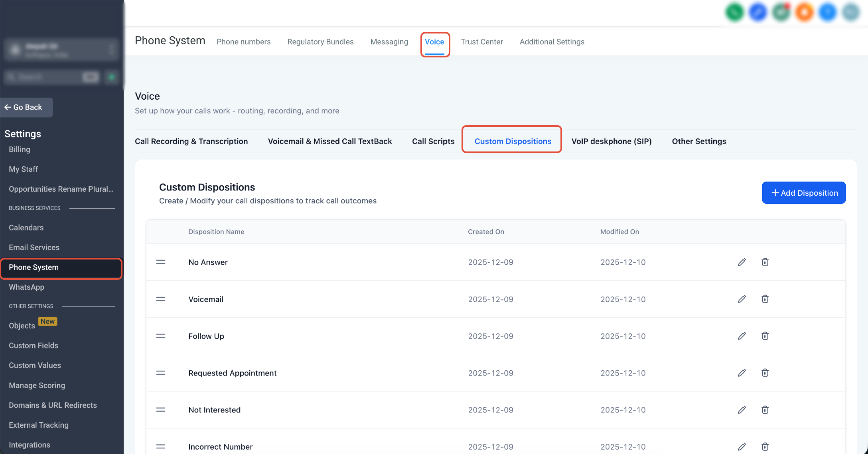Delete the Incorrect Number disposition

[765, 446]
